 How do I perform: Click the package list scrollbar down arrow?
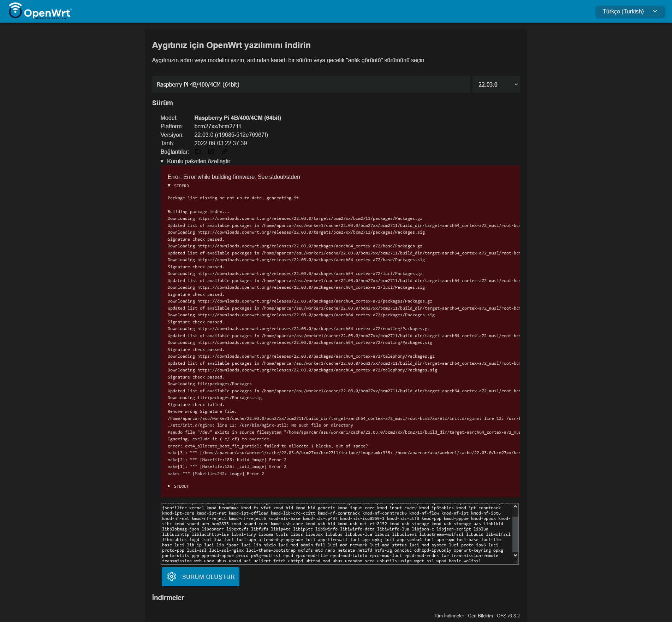(x=516, y=555)
